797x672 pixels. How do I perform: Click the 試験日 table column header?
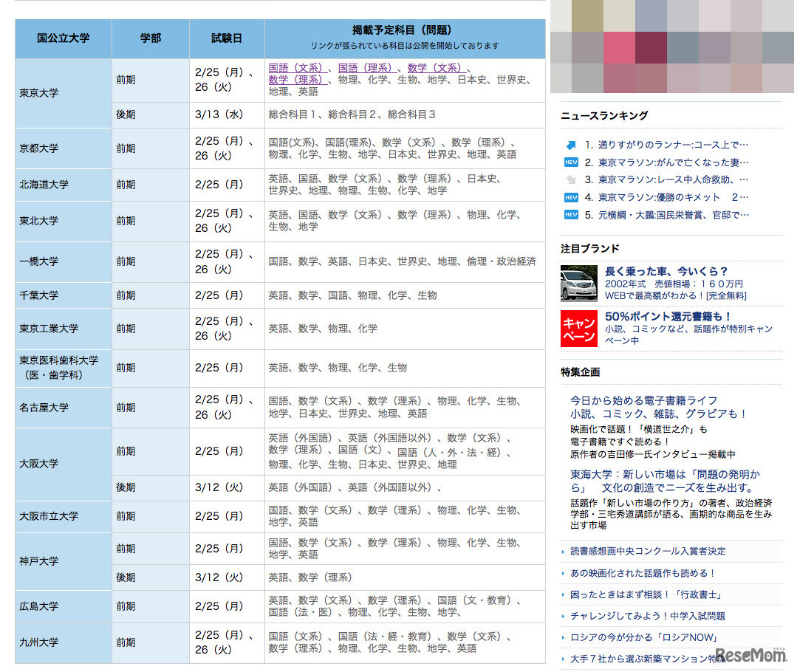(x=226, y=38)
